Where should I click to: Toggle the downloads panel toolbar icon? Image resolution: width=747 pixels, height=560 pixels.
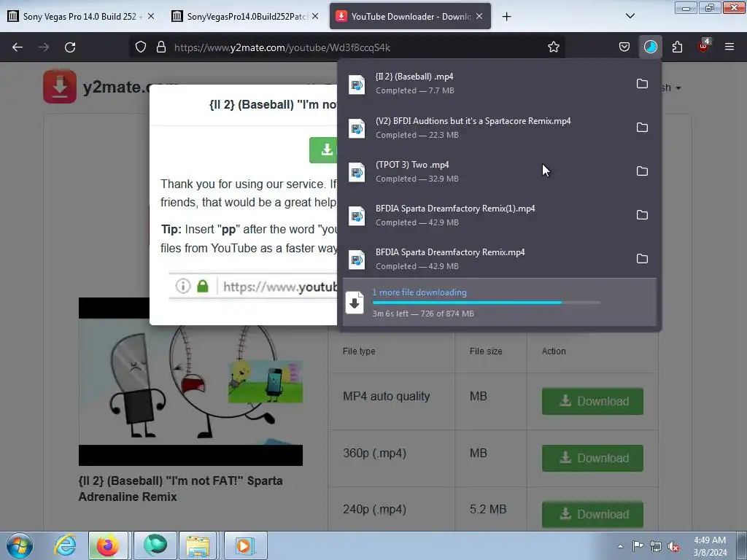pos(650,47)
